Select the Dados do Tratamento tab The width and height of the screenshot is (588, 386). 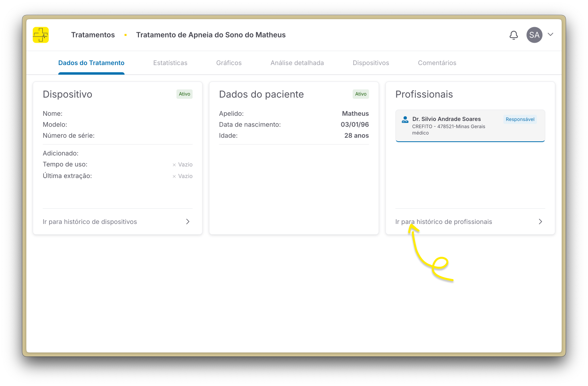(x=91, y=63)
